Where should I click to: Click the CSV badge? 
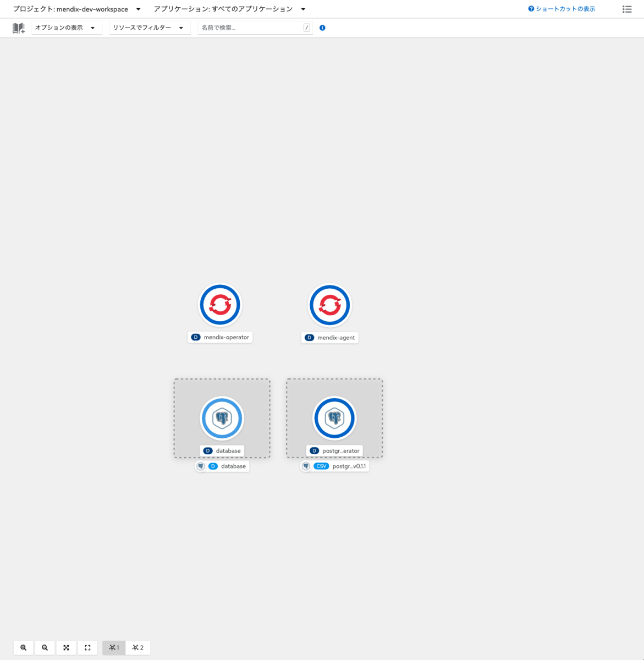tap(321, 466)
